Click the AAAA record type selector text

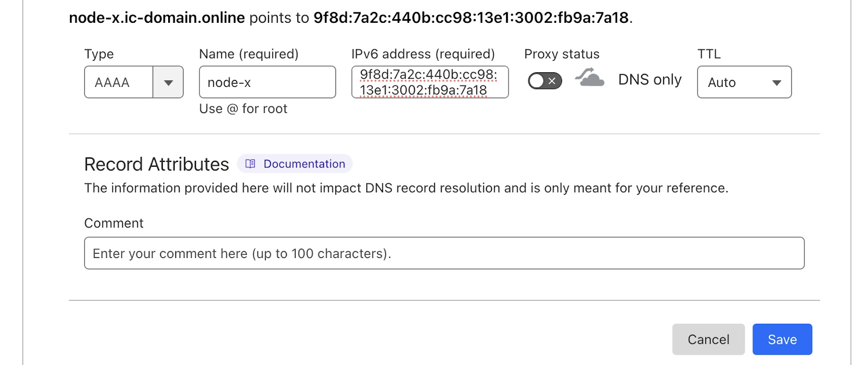pyautogui.click(x=112, y=83)
